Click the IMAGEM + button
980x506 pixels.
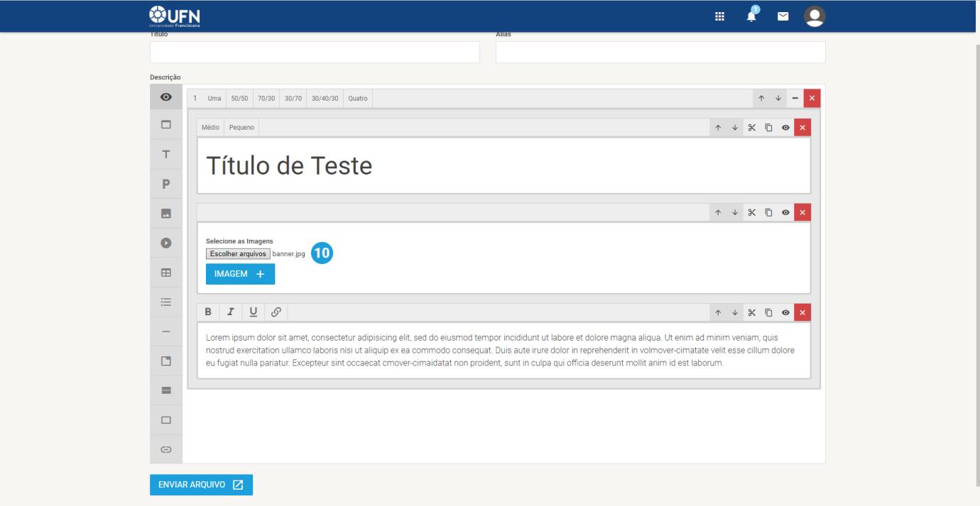pos(240,274)
